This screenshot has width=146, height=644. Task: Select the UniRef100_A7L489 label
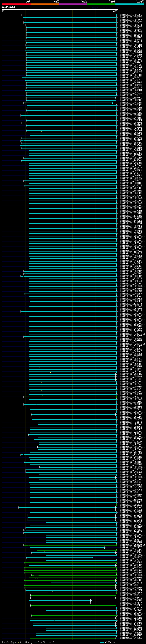coord(131,228)
